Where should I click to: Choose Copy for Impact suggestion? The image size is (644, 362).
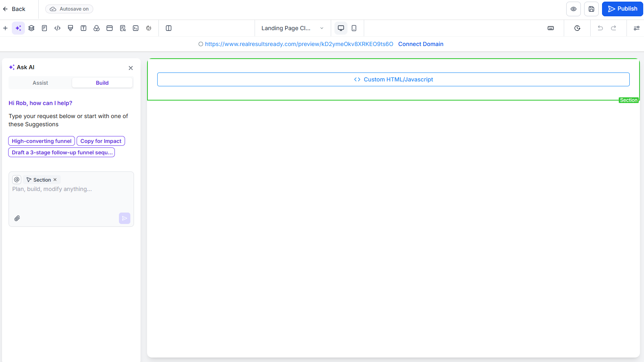point(101,141)
